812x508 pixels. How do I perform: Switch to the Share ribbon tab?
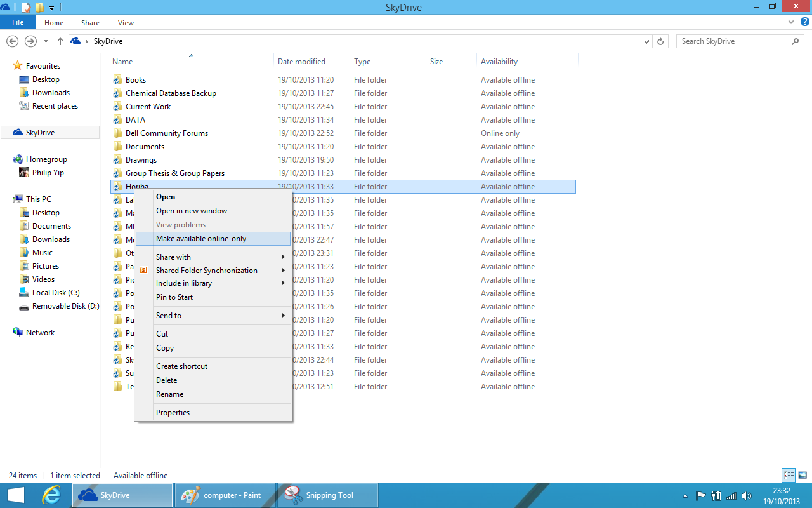[x=90, y=23]
